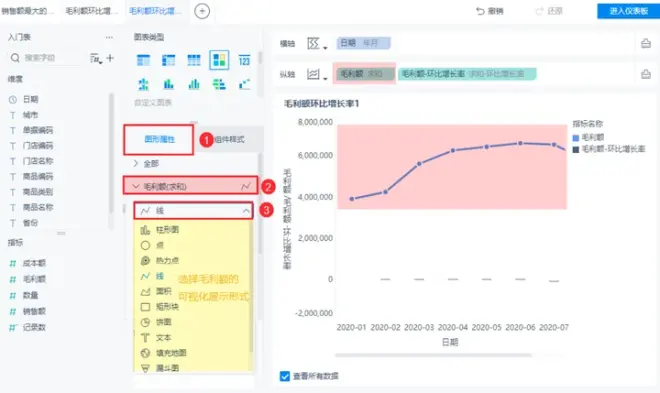Image resolution: width=660 pixels, height=393 pixels.
Task: Click the plus icon to add new tab
Action: 202,11
